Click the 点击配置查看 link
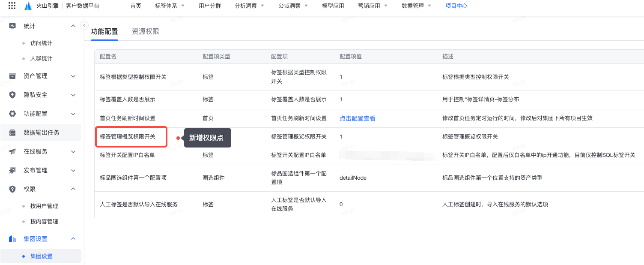644x265 pixels. click(357, 118)
